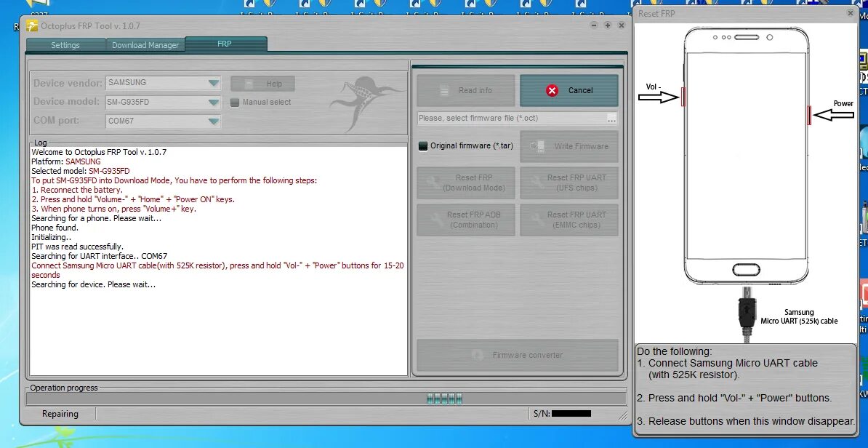Click the Reset FRP window title
This screenshot has width=868, height=448.
click(x=656, y=13)
